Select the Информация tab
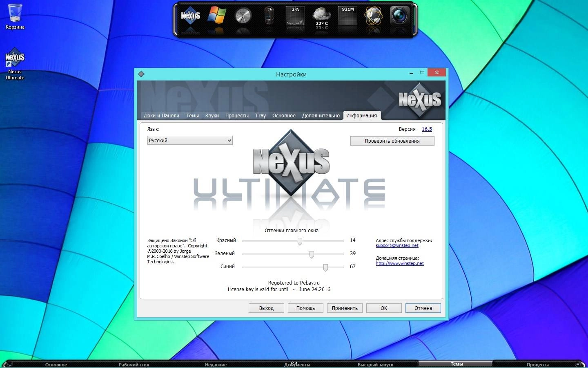Viewport: 588px width, 368px height. 362,116
